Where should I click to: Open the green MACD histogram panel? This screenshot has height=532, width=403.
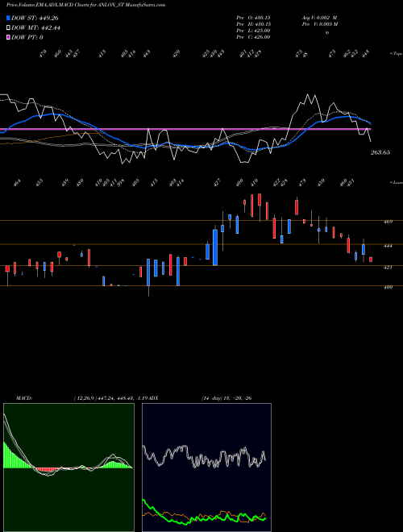69,467
